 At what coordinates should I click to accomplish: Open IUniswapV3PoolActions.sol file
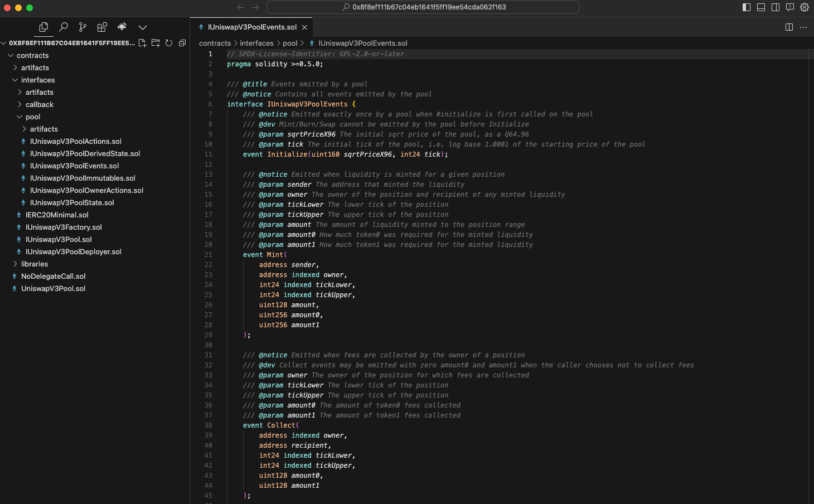[x=76, y=141]
